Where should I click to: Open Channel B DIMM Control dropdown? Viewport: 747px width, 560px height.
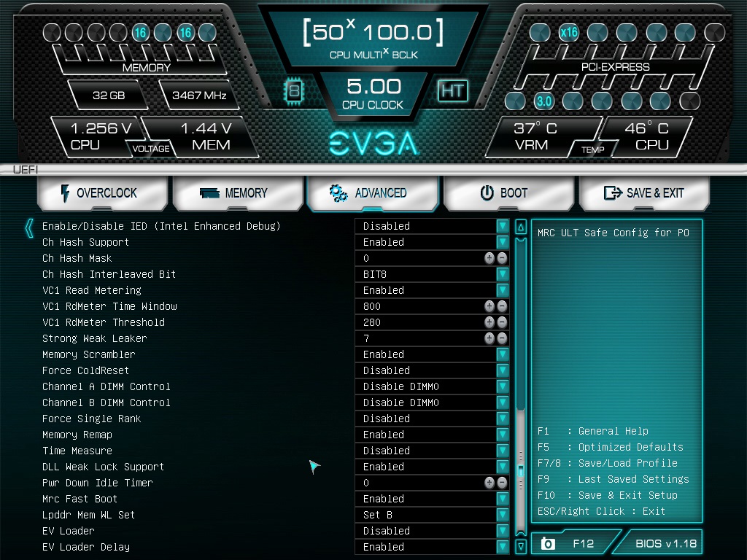tap(502, 402)
